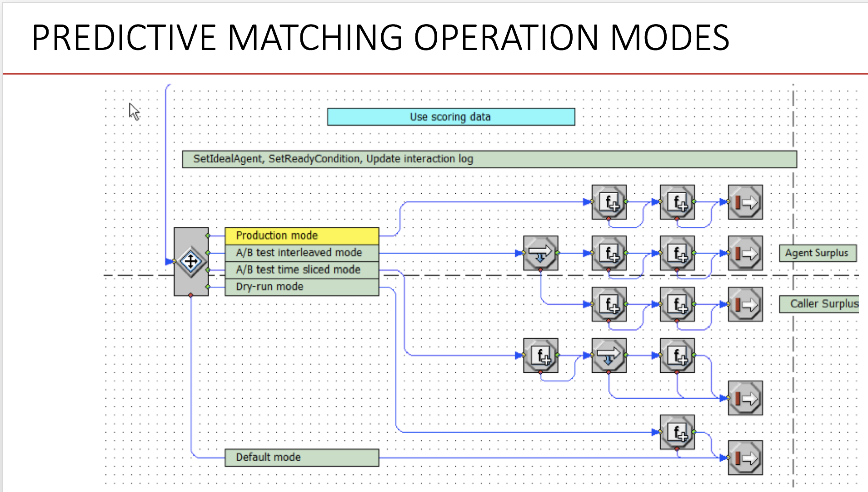Select the Default mode label

[302, 457]
